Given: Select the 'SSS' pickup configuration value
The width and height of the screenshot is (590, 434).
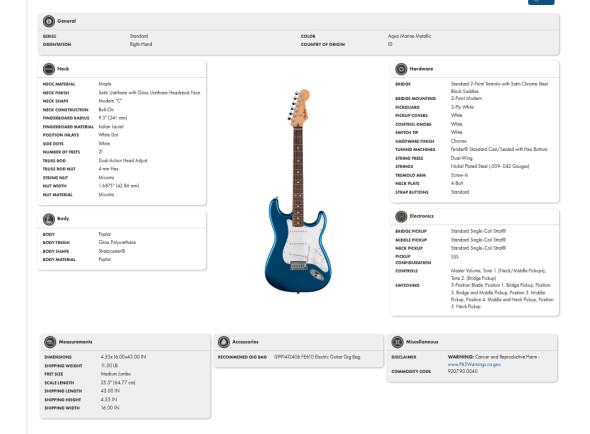Looking at the screenshot, I should [x=455, y=257].
